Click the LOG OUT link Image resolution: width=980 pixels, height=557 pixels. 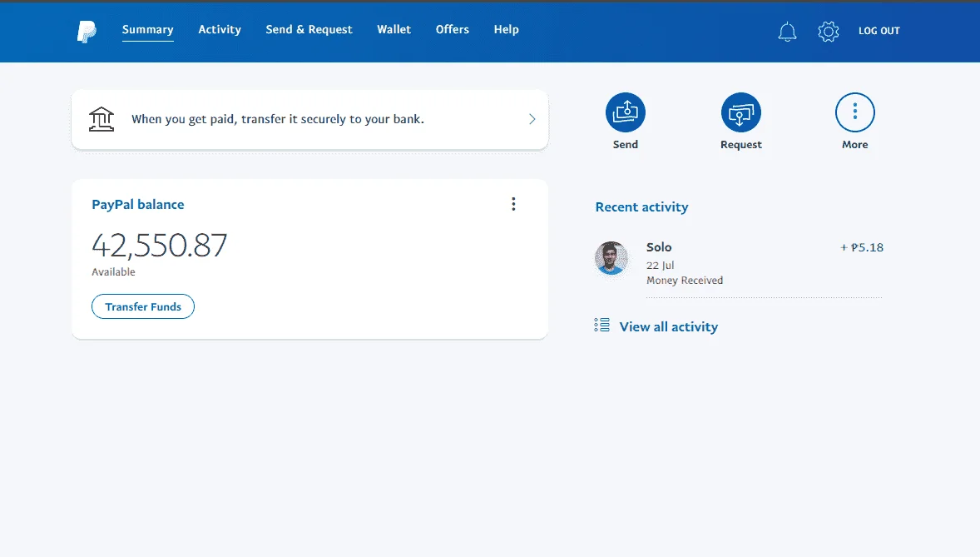(x=879, y=31)
